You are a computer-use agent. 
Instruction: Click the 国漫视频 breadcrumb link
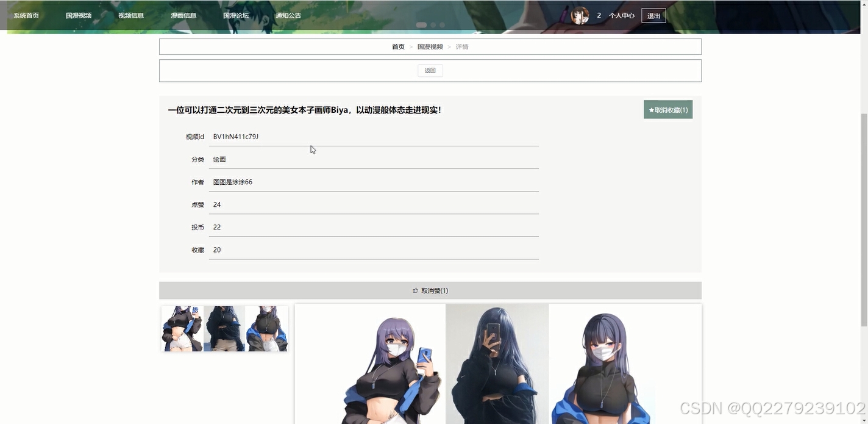point(430,46)
